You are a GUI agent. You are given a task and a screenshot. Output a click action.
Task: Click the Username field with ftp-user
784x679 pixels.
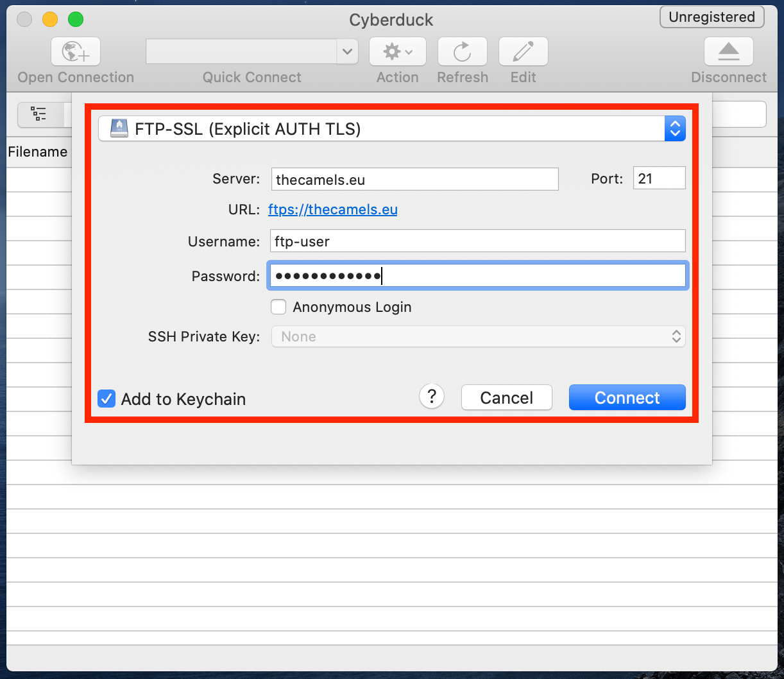(x=479, y=241)
